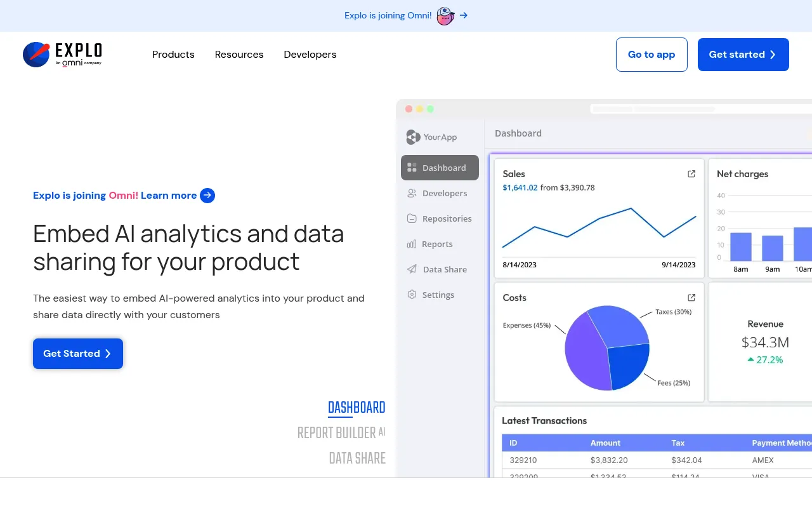Click the Reports bar chart icon
Screen dimensions: 812x508
(x=412, y=244)
